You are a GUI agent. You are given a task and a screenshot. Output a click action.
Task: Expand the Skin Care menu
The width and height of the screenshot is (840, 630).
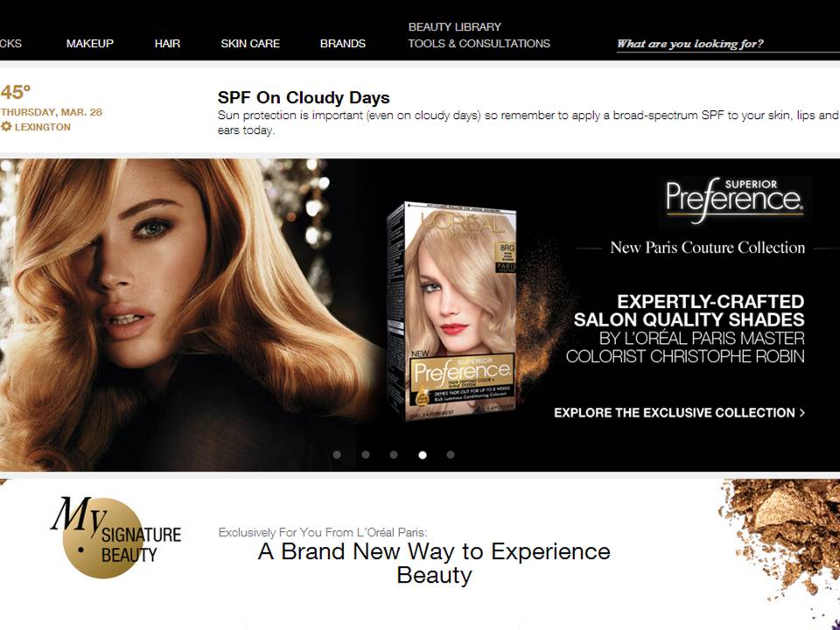(x=250, y=44)
